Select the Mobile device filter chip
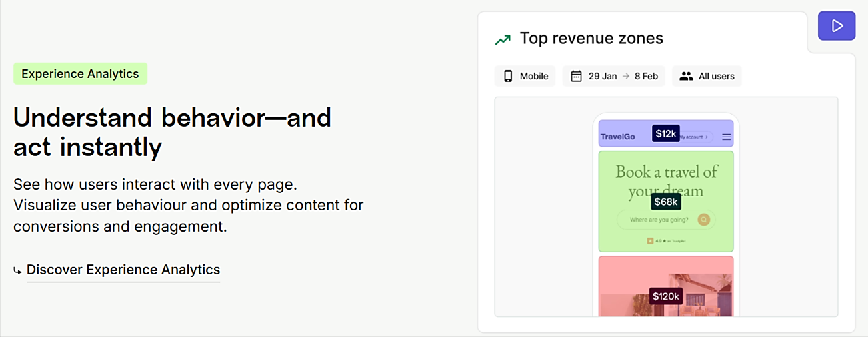This screenshot has width=868, height=337. click(x=525, y=76)
